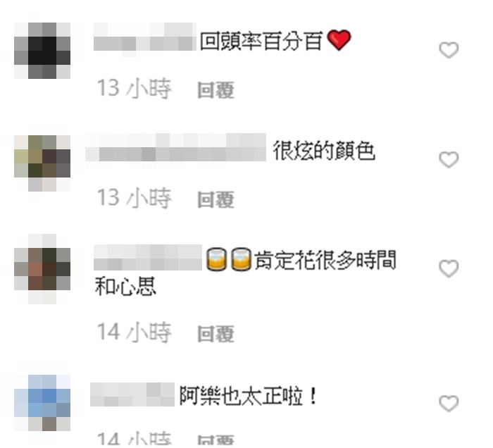The width and height of the screenshot is (493, 448).
Task: Click the 14 小時 timestamp under 和心思
Action: tap(135, 332)
